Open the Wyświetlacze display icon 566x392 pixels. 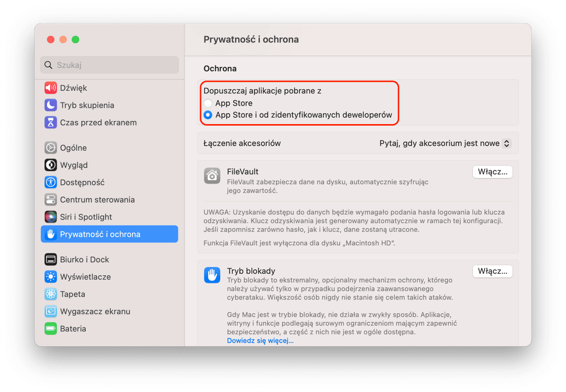tap(50, 277)
